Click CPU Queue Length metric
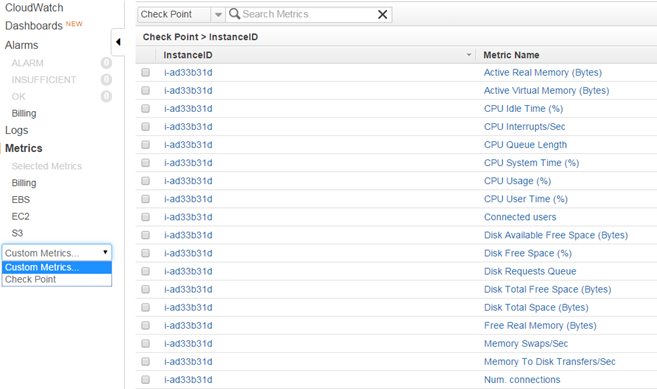The width and height of the screenshot is (657, 389). (525, 145)
